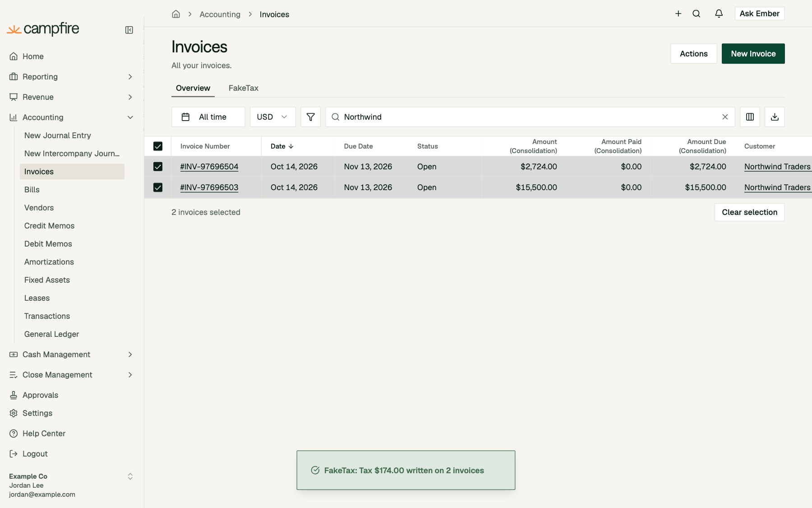Go to home breadcrumb icon

coord(176,14)
